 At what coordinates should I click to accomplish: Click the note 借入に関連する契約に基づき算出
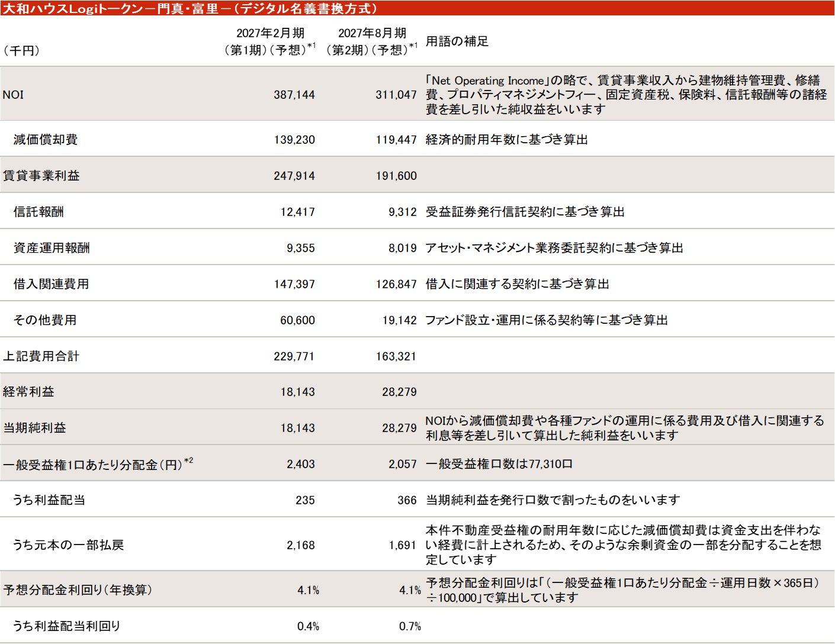pos(518,284)
